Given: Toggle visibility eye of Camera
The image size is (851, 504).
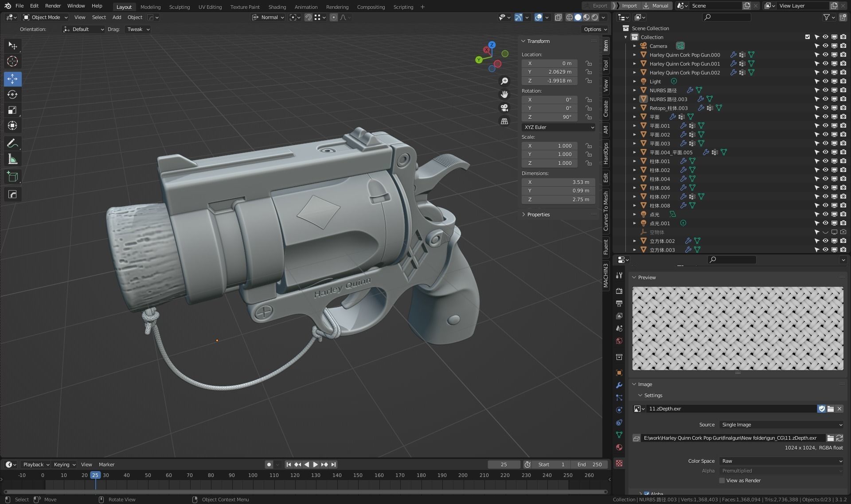Looking at the screenshot, I should (825, 46).
